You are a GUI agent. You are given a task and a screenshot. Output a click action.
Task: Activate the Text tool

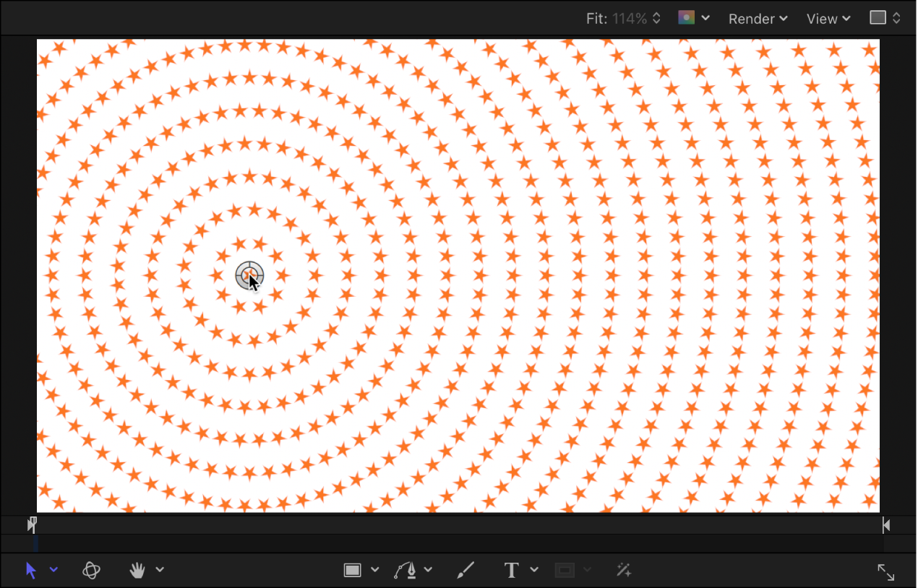click(x=511, y=570)
